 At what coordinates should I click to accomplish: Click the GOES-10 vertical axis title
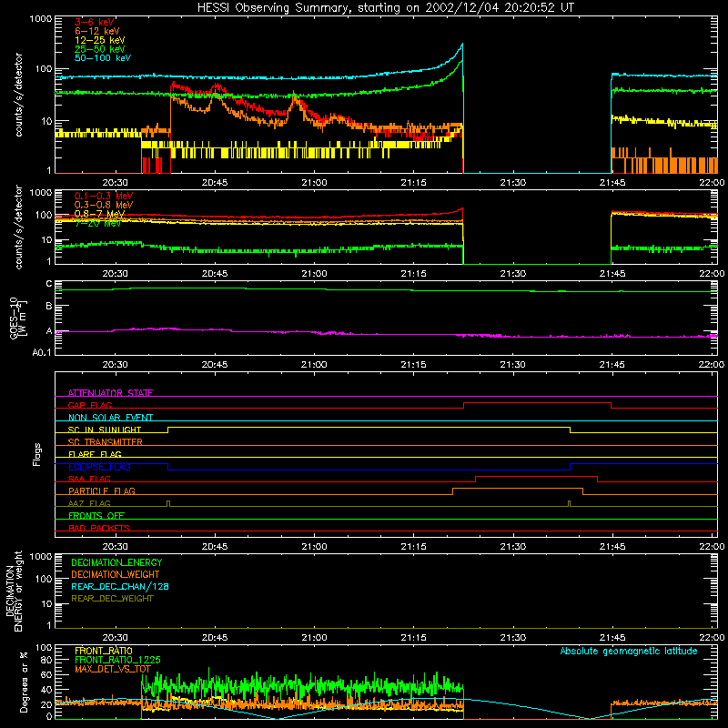click(18, 318)
